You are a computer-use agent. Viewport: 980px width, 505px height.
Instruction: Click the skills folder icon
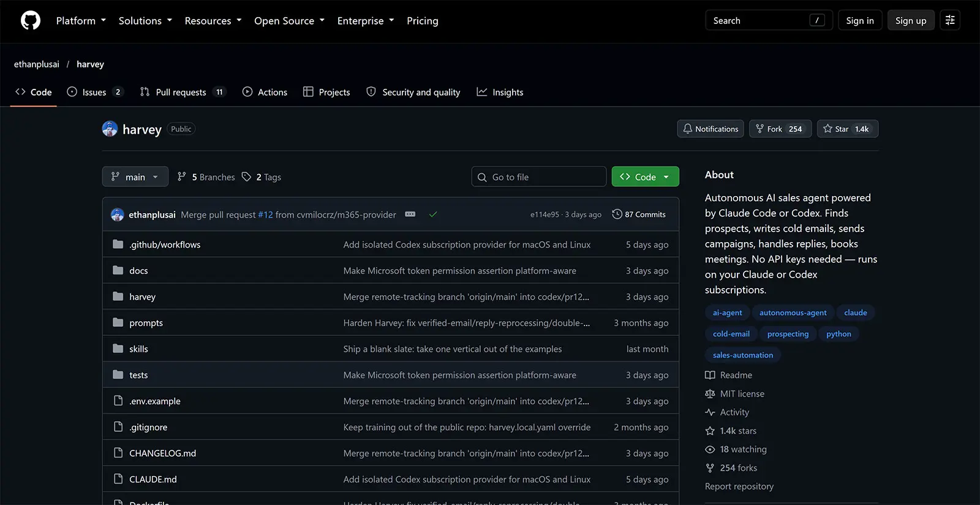[118, 349]
